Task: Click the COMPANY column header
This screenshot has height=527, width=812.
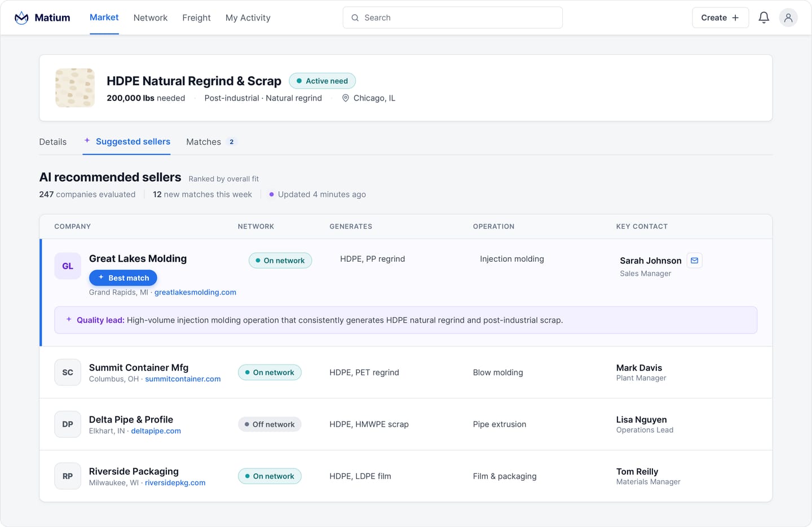Action: coord(72,227)
